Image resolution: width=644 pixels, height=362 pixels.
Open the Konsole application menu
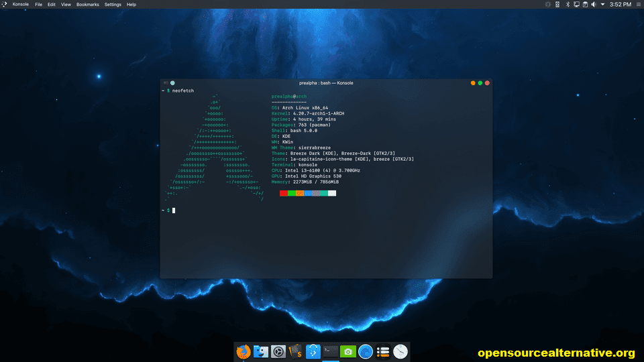(21, 4)
